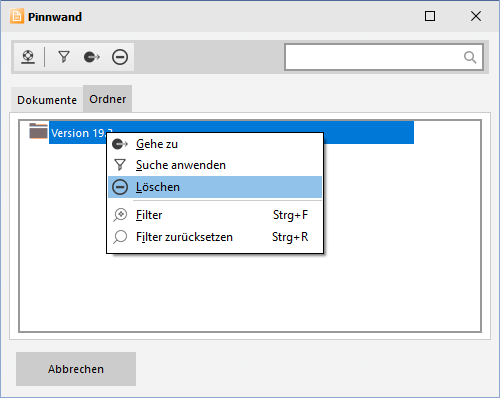This screenshot has height=398, width=500.
Task: Choose Filter zurücksetzen from the context menu
Action: coord(215,237)
